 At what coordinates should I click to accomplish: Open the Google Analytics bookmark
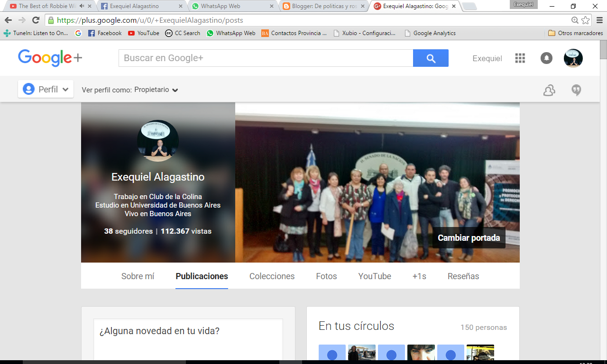point(430,33)
